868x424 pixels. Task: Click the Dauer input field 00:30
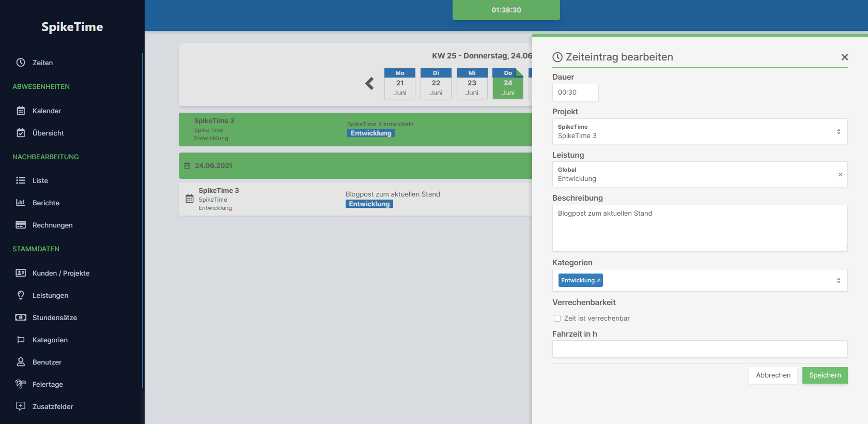[576, 93]
